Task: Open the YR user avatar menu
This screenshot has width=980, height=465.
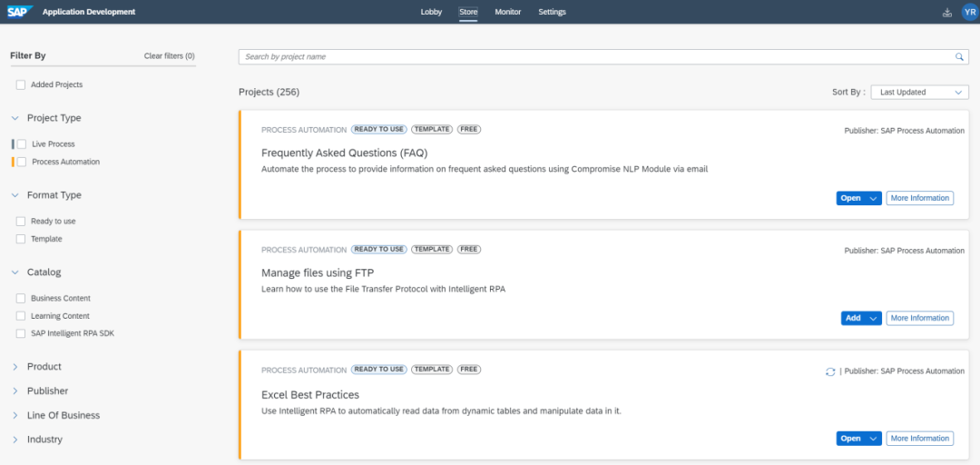Action: coord(969,12)
